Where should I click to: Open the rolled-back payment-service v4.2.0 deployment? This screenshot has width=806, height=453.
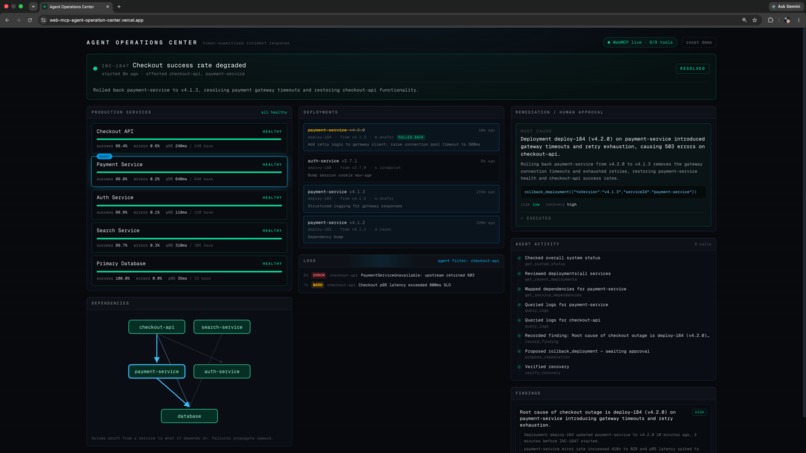click(x=401, y=137)
